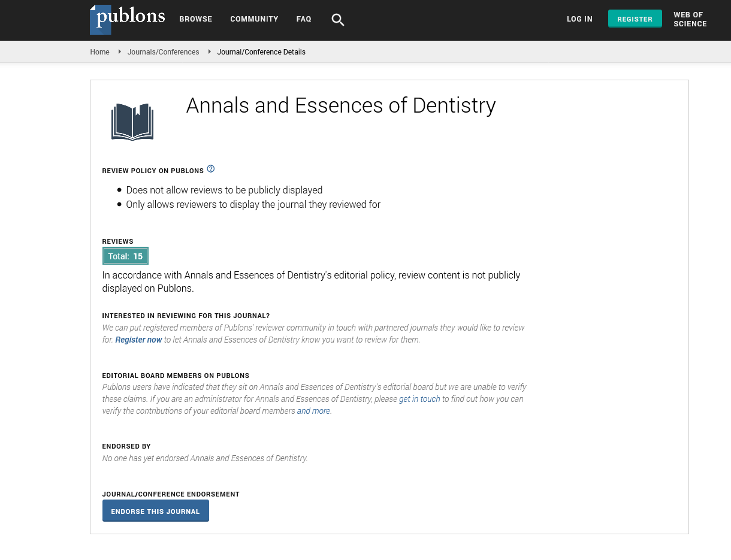This screenshot has height=560, width=731.
Task: Open the COMMUNITY menu
Action: pyautogui.click(x=254, y=19)
